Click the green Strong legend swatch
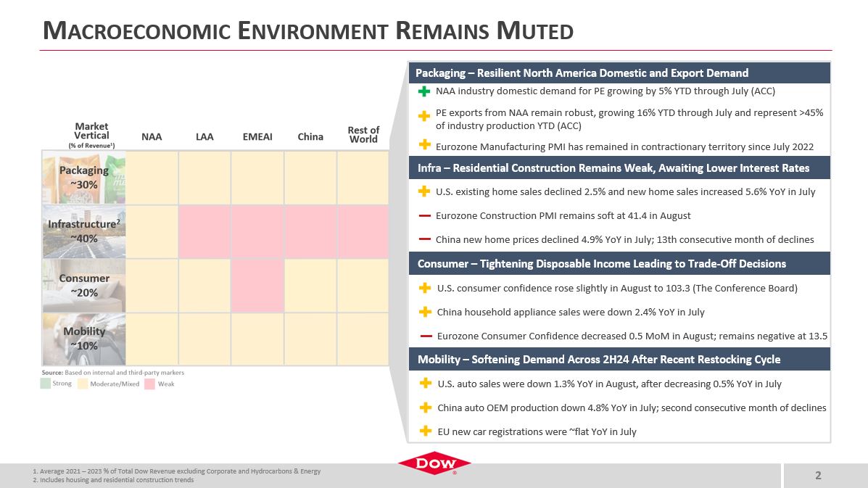Image resolution: width=868 pixels, height=488 pixels. click(x=45, y=384)
